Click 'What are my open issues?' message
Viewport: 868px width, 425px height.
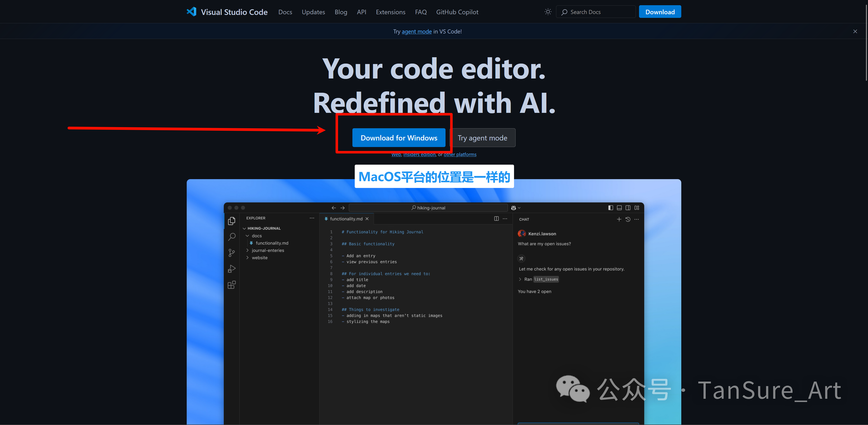[544, 244]
